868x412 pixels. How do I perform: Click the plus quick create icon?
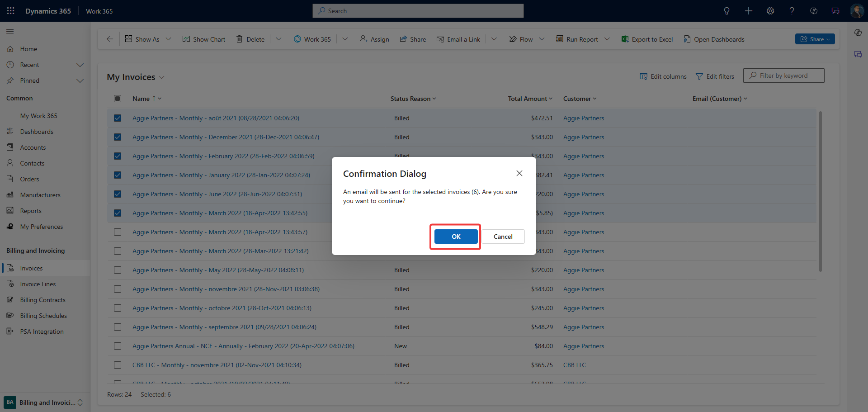click(x=749, y=11)
